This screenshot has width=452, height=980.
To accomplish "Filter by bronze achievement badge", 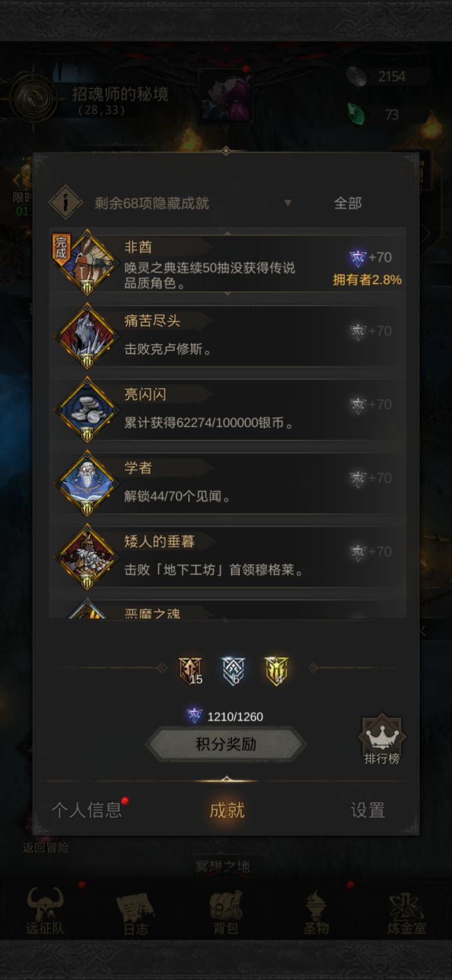I will click(190, 671).
